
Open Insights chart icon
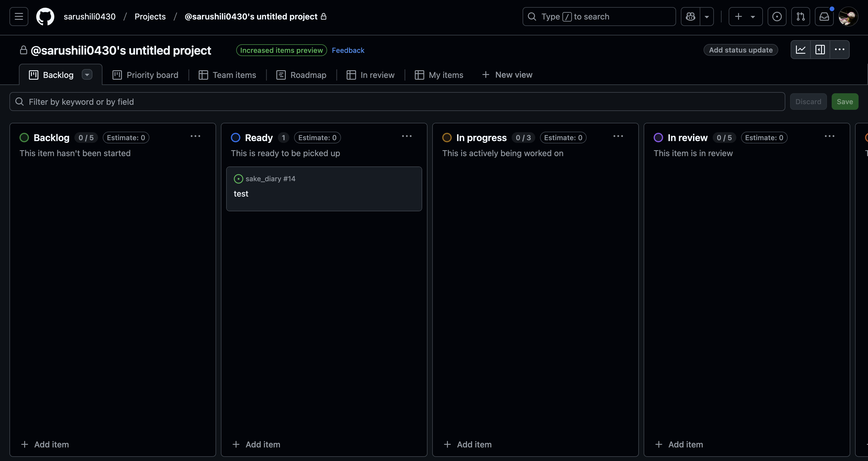[x=801, y=50]
